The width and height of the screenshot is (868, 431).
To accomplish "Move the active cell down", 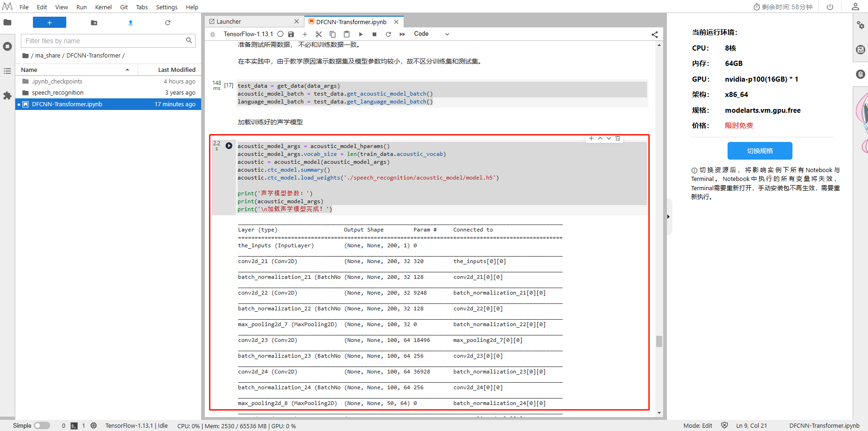I will [609, 138].
